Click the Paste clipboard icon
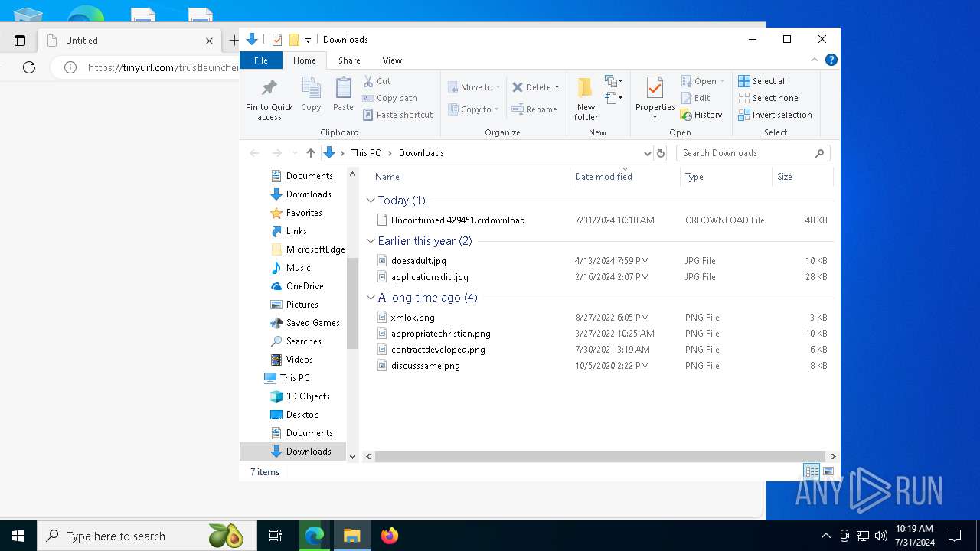The image size is (980, 551). point(343,95)
